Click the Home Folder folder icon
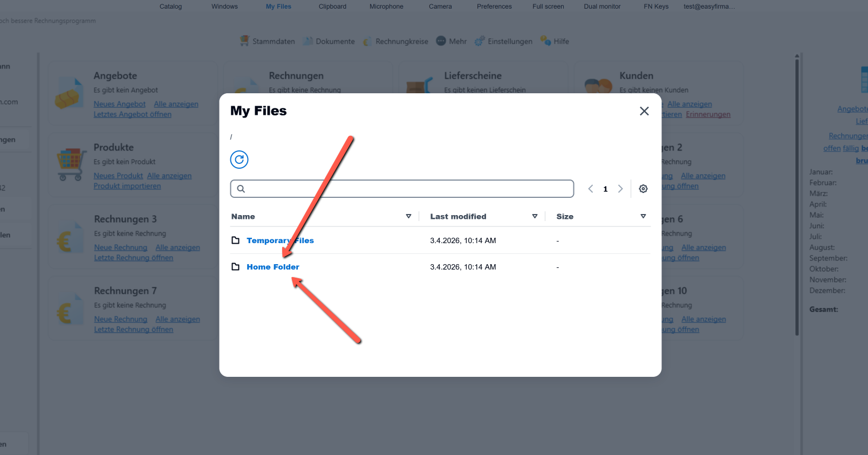This screenshot has width=868, height=455. [235, 267]
